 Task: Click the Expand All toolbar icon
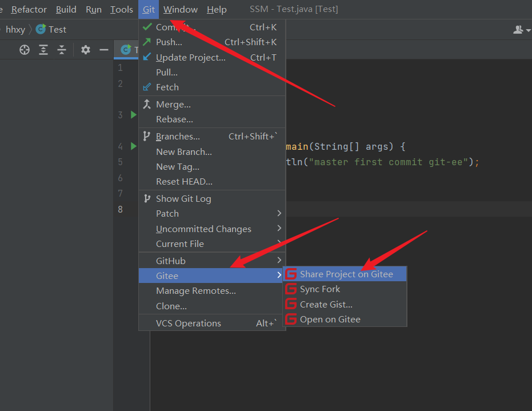[x=43, y=50]
